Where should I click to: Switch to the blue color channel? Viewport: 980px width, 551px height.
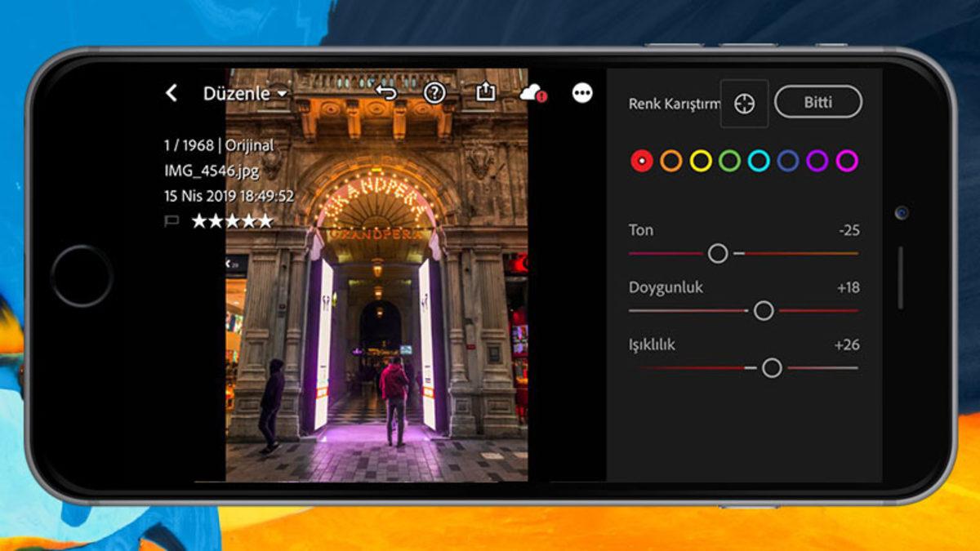pos(786,161)
